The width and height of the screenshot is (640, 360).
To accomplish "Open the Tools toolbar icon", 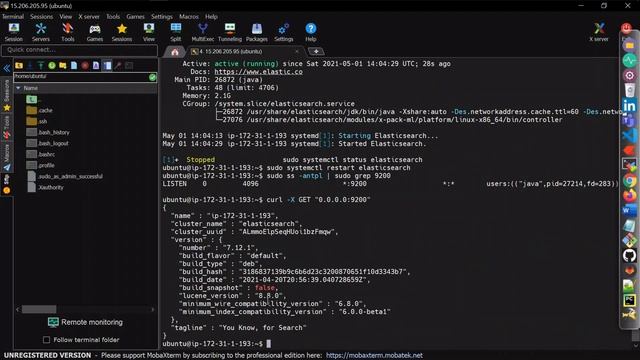I will [x=68, y=32].
